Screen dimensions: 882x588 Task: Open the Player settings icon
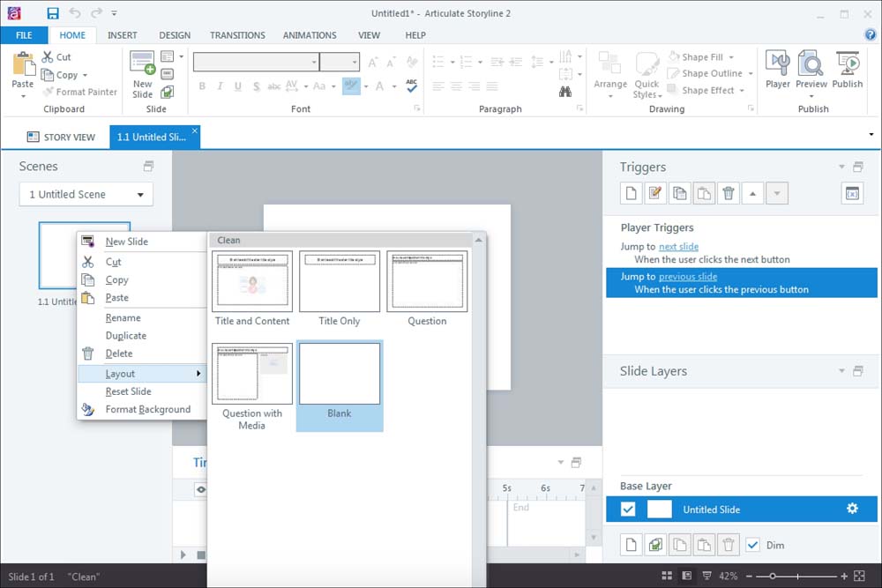pos(777,63)
